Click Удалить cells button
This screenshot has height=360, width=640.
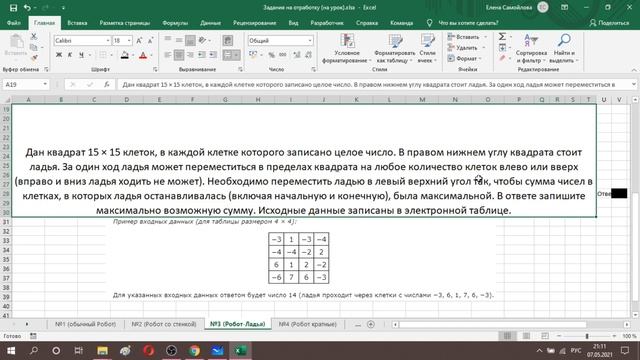tap(462, 48)
